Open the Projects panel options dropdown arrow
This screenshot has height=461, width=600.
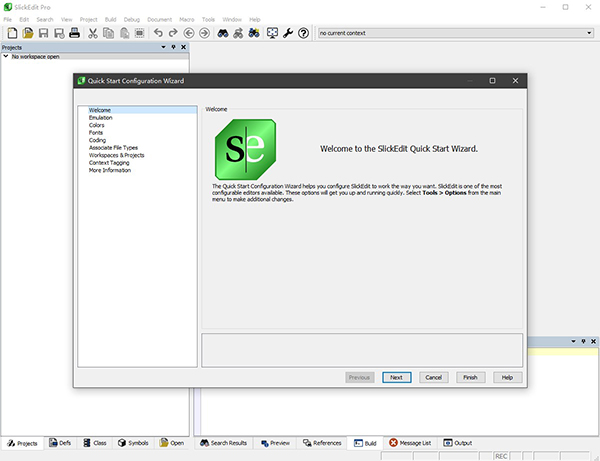(163, 47)
